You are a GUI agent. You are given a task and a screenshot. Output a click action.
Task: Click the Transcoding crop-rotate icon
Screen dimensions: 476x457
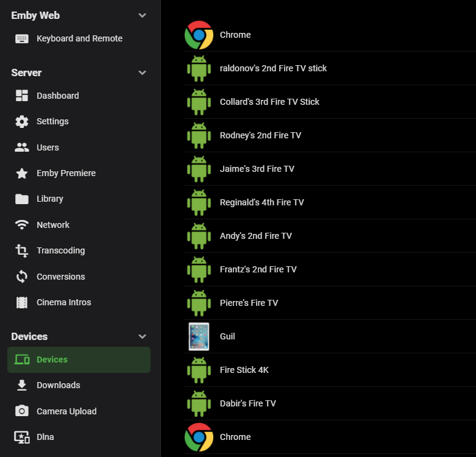pyautogui.click(x=22, y=250)
